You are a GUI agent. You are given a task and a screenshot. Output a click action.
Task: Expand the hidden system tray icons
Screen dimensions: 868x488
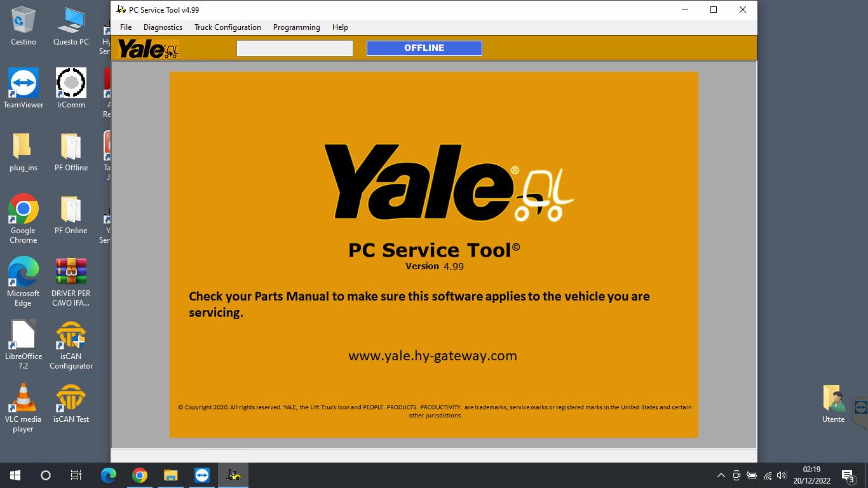[721, 475]
